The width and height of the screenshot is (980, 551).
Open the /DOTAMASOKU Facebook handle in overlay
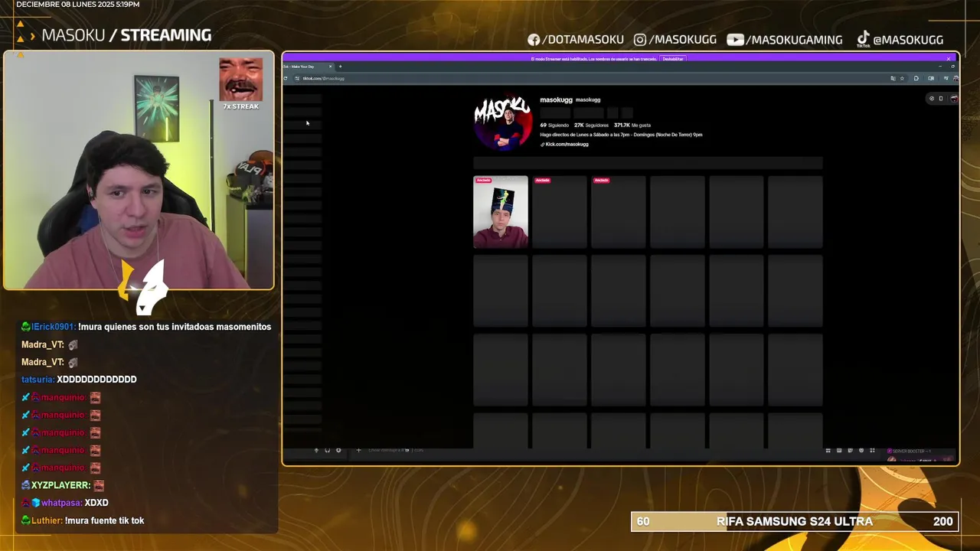(583, 39)
